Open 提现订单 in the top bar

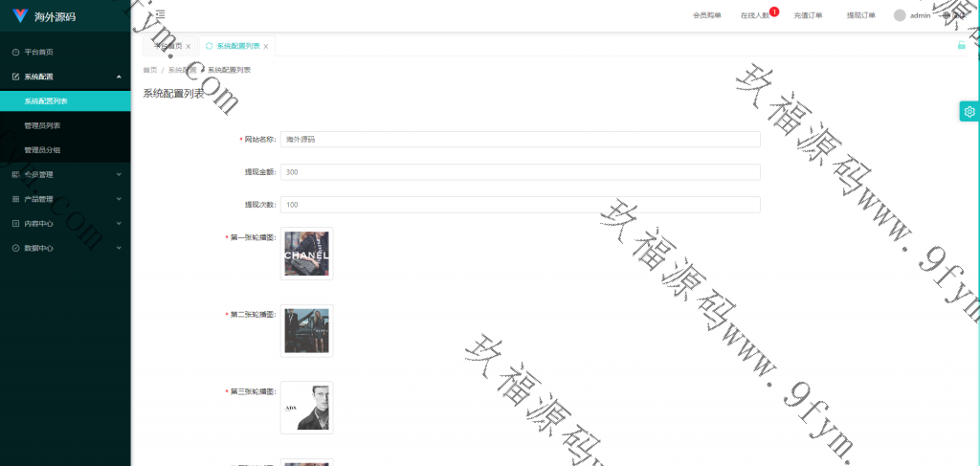tap(860, 15)
